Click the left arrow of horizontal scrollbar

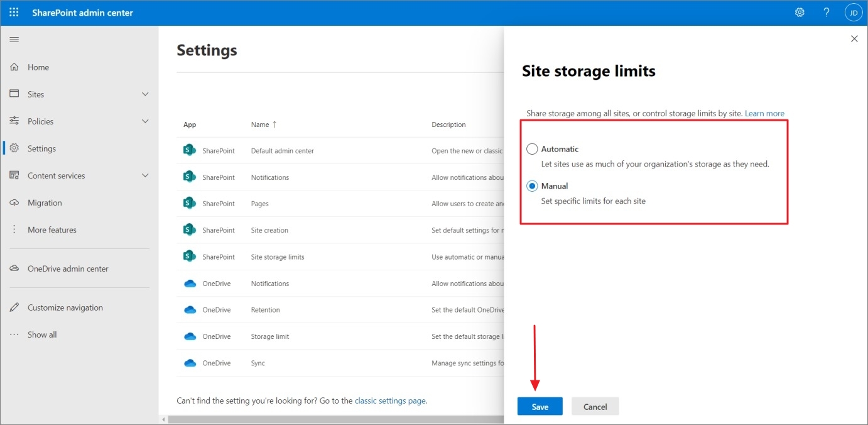pyautogui.click(x=164, y=419)
